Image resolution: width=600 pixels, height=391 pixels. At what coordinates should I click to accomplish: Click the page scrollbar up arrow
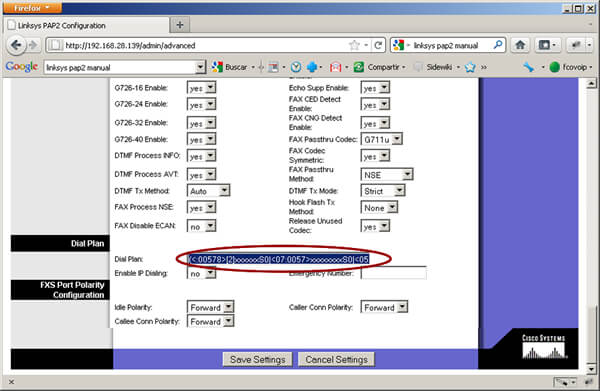(591, 83)
